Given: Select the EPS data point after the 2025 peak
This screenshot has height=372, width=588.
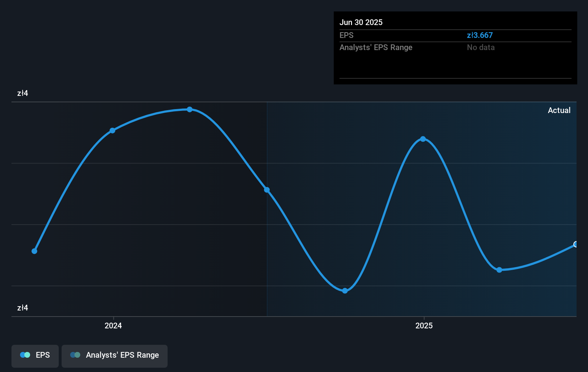Looking at the screenshot, I should 499,270.
